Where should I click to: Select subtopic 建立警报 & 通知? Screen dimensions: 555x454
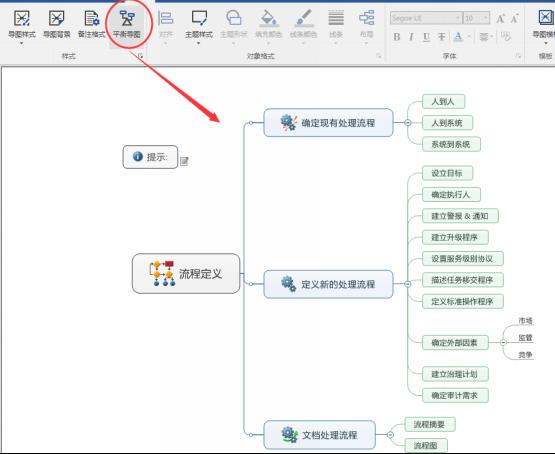click(x=460, y=216)
